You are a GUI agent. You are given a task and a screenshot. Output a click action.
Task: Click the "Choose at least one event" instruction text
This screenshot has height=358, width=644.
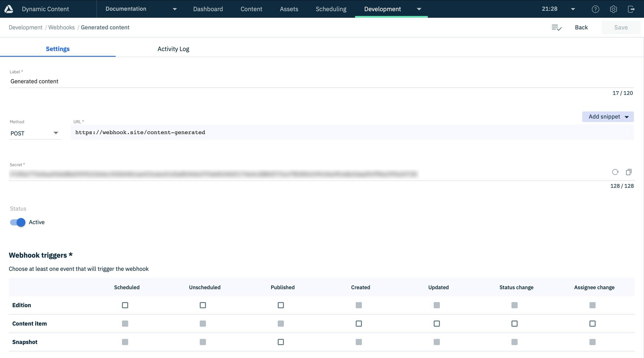click(x=79, y=269)
